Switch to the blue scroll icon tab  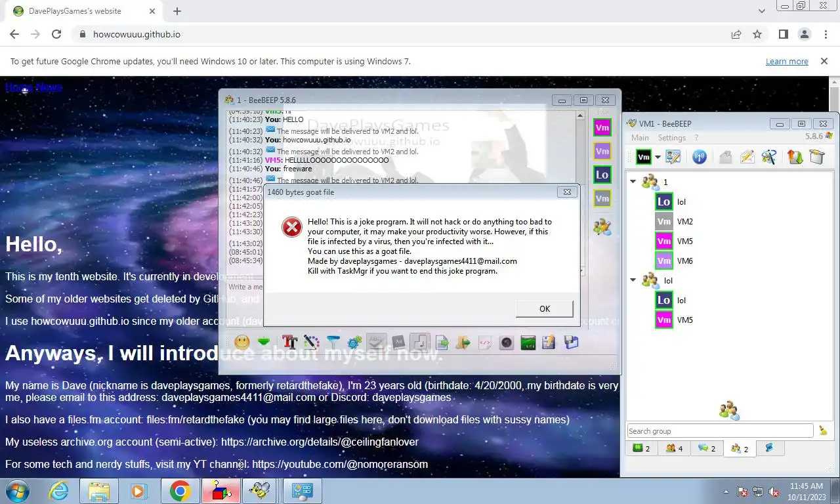click(769, 448)
